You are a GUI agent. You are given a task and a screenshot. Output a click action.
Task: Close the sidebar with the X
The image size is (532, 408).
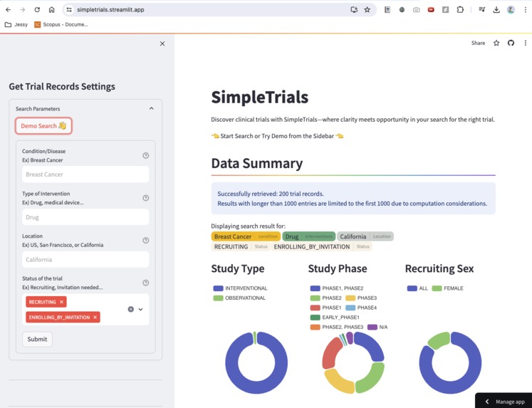[x=162, y=43]
